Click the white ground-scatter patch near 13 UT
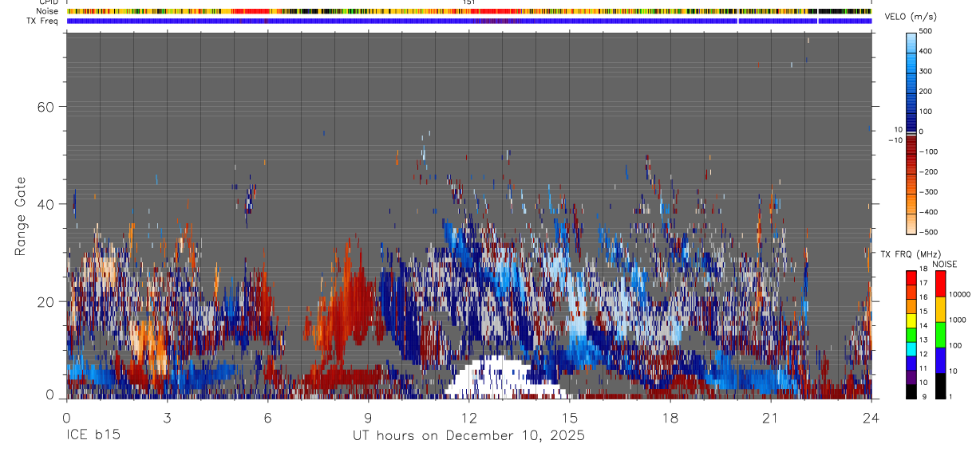Screen dimensions: 980x452 click(x=503, y=379)
